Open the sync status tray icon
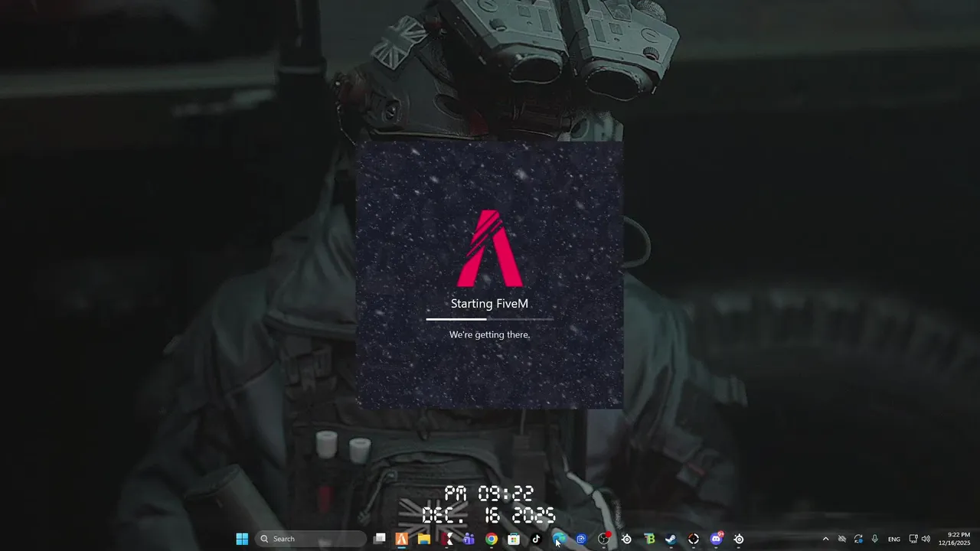980x551 pixels. (x=858, y=539)
